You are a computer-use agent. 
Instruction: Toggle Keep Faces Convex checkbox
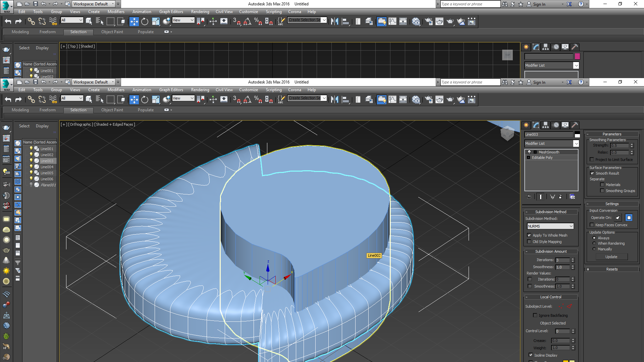[592, 225]
